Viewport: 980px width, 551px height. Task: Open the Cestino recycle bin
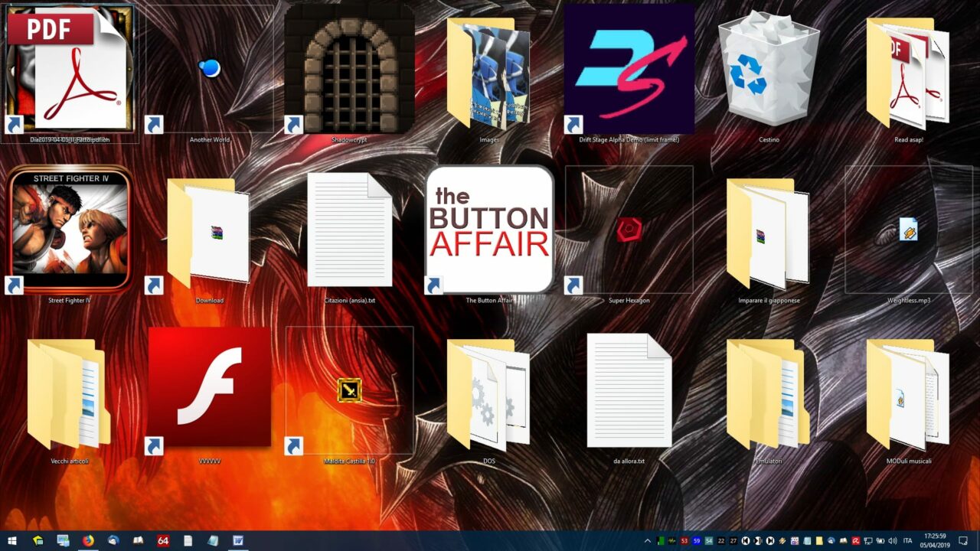click(x=768, y=69)
